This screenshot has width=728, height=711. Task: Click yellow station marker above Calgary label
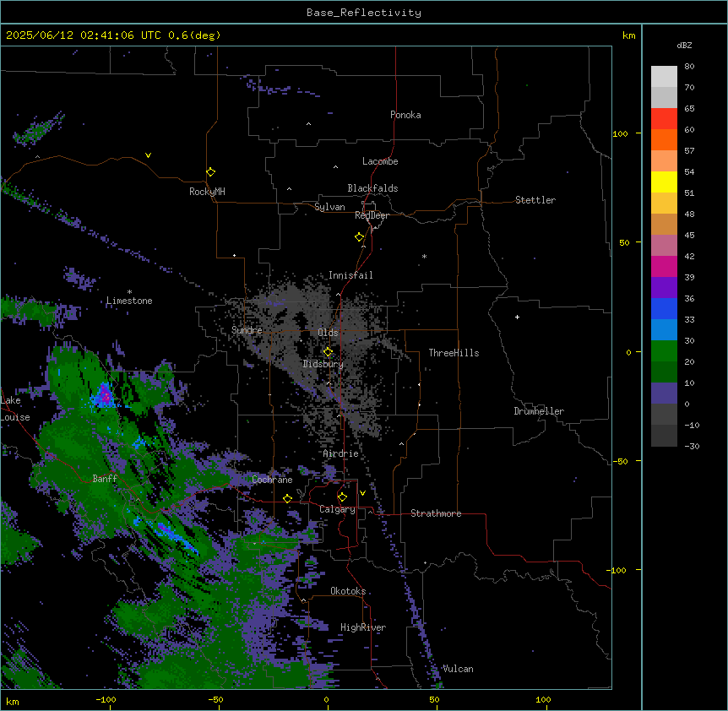342,497
